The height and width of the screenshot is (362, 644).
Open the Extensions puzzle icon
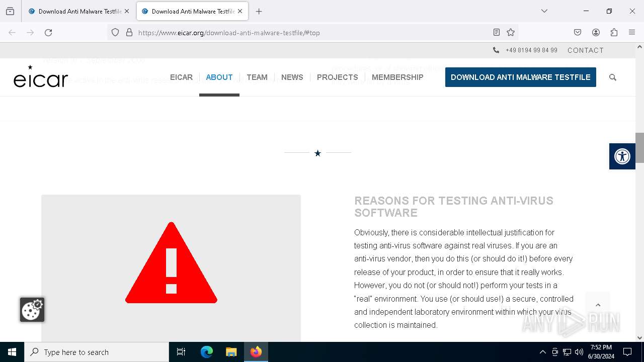[x=614, y=33]
